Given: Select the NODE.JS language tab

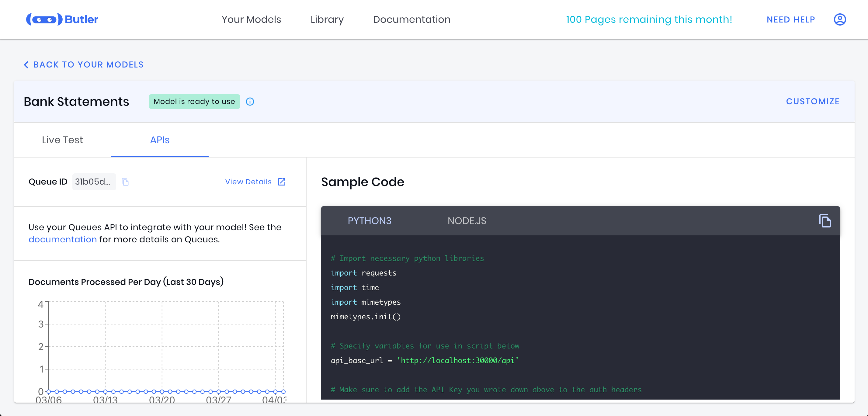Looking at the screenshot, I should (467, 221).
